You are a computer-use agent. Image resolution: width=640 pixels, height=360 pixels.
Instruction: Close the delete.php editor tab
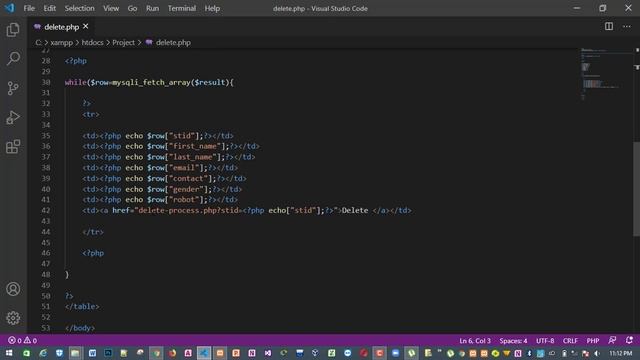[x=86, y=27]
